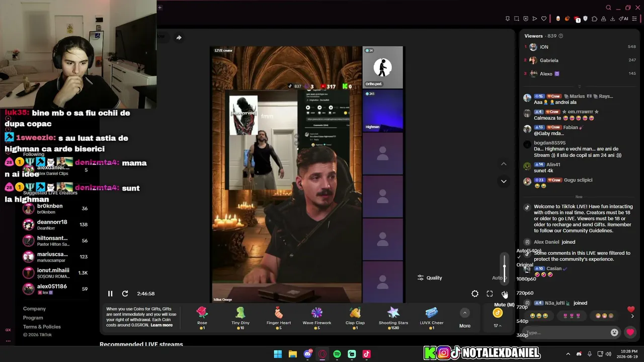Open browser extensions puzzle icon

pos(594,19)
